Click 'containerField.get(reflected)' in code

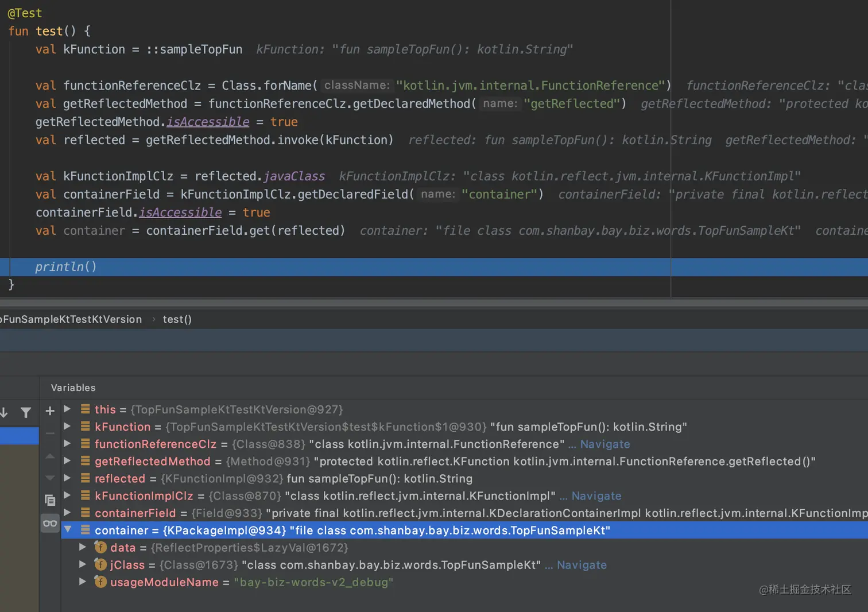[x=246, y=230]
